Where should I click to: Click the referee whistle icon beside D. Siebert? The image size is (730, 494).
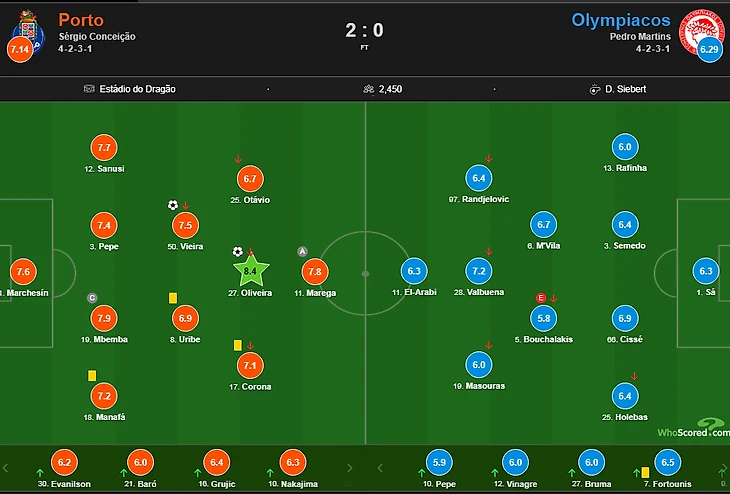click(595, 89)
